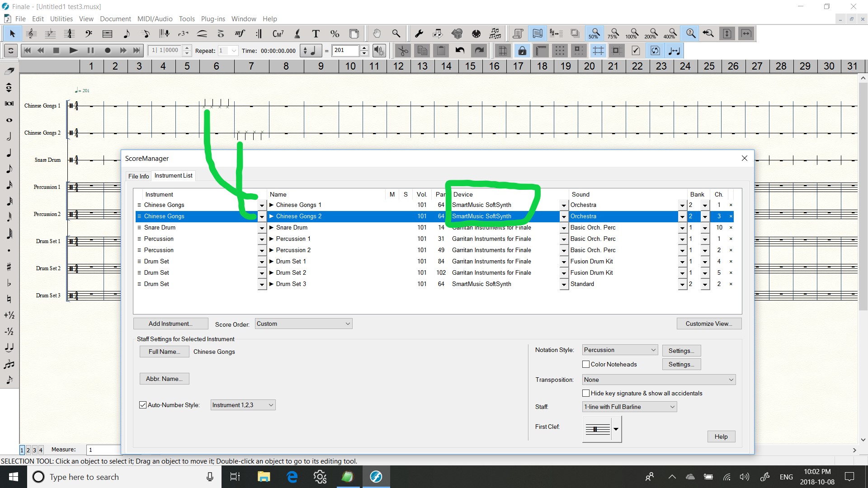This screenshot has height=488, width=868.
Task: Open the Notation Style dropdown
Action: (620, 350)
